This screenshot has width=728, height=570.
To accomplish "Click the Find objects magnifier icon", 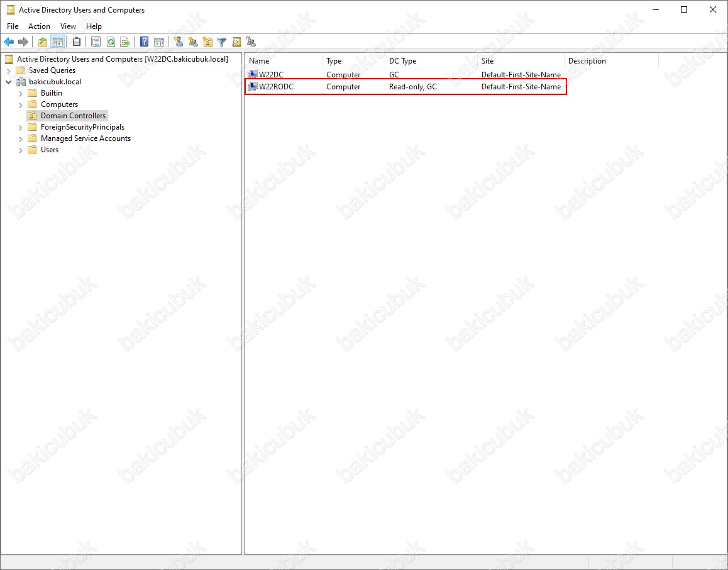I will 236,42.
